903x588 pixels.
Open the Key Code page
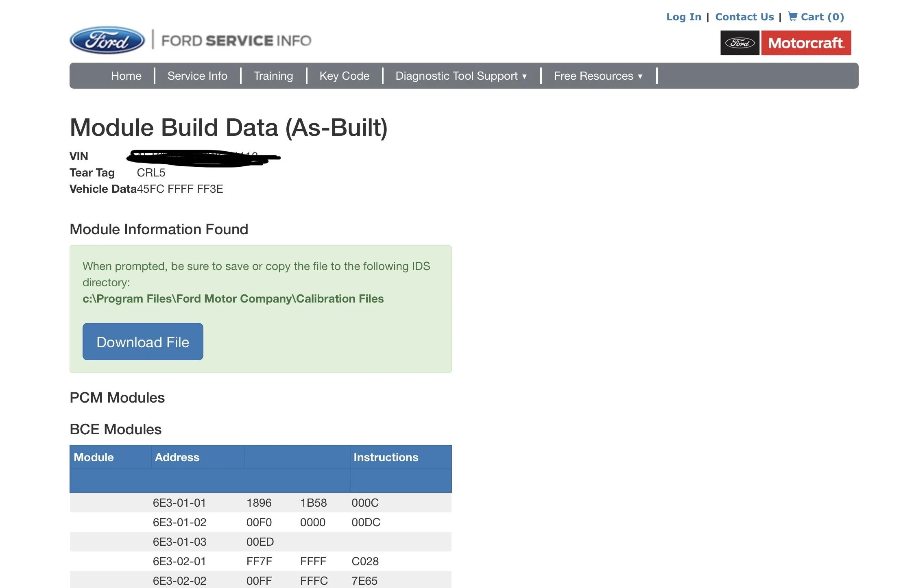point(344,76)
